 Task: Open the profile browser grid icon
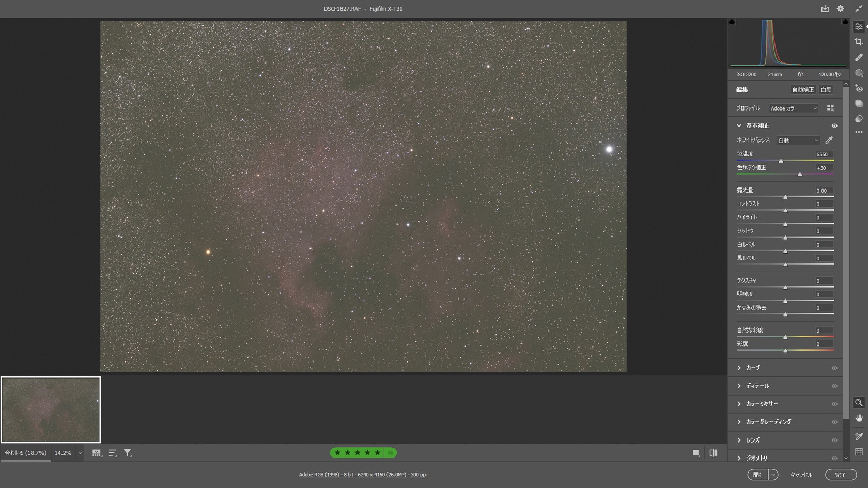coord(830,108)
